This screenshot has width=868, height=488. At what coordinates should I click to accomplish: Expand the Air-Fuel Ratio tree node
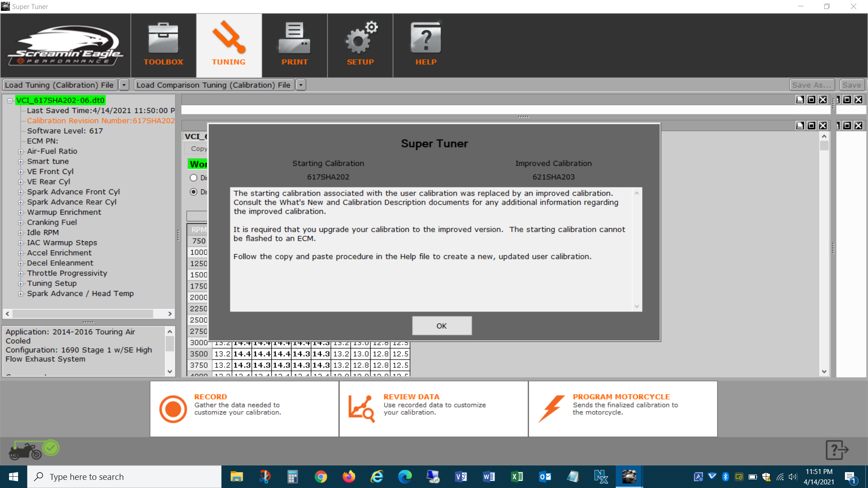20,151
